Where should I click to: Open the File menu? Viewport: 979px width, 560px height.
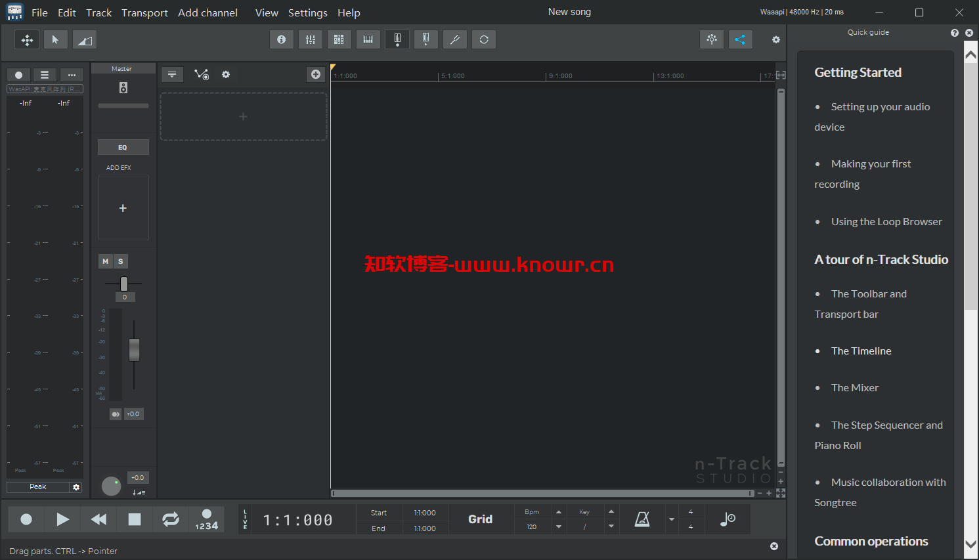(x=39, y=12)
